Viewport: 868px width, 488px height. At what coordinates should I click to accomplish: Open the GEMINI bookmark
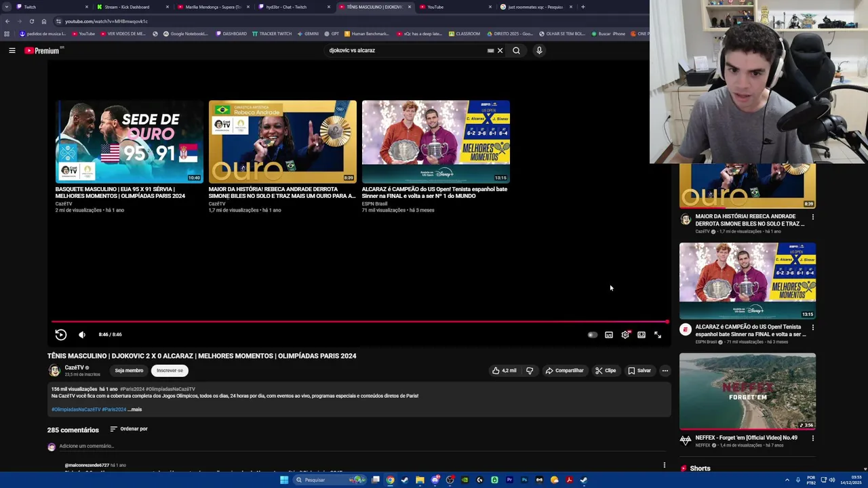(x=307, y=33)
